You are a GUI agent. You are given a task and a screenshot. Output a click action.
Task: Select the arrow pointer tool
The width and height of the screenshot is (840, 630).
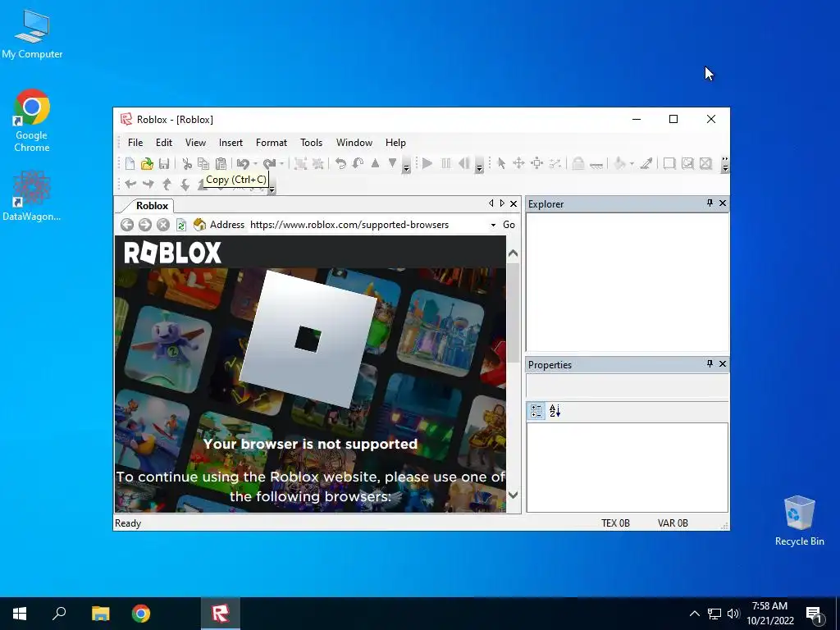(501, 163)
